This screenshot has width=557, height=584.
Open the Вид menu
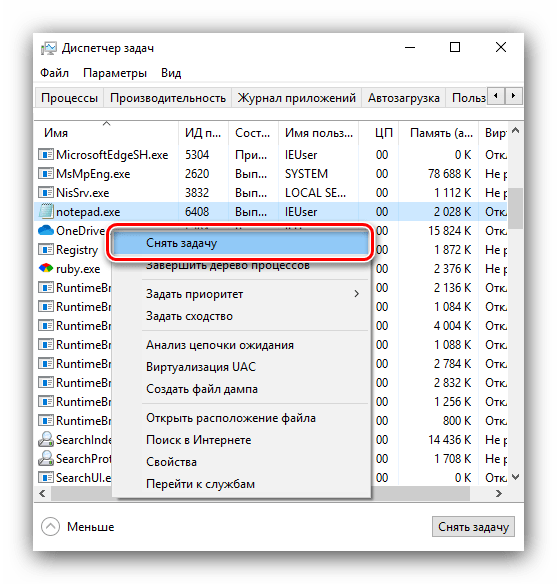[171, 73]
